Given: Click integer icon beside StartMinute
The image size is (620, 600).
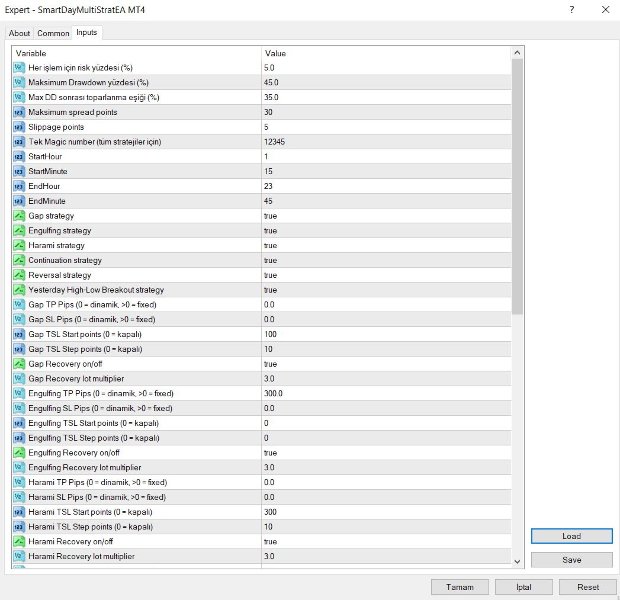Looking at the screenshot, I should [x=19, y=171].
